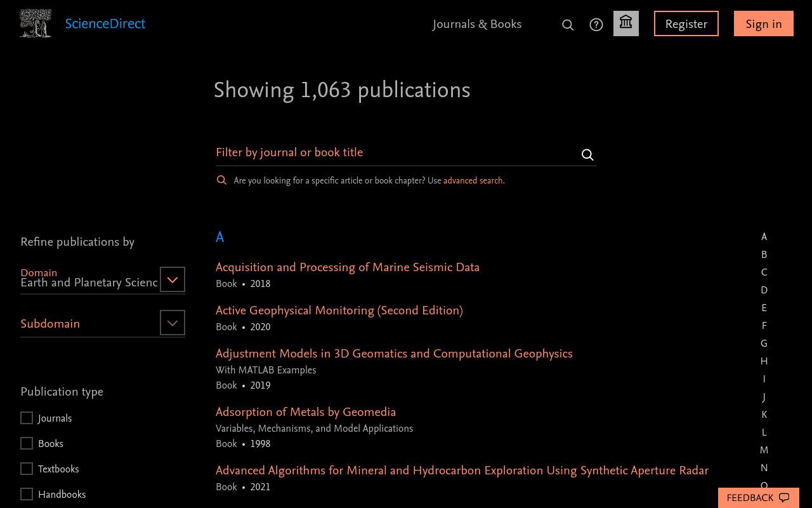Jump to letter A in index

coord(764,237)
